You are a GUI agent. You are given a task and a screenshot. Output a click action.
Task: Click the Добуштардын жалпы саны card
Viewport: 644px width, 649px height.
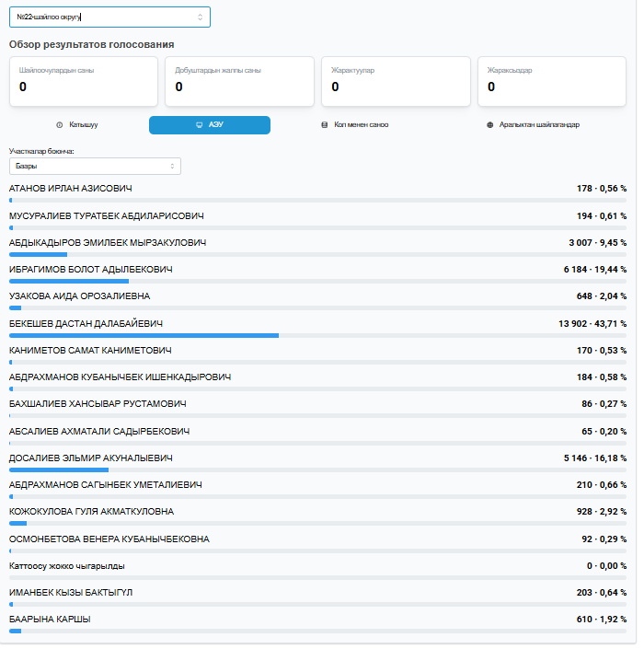(238, 81)
